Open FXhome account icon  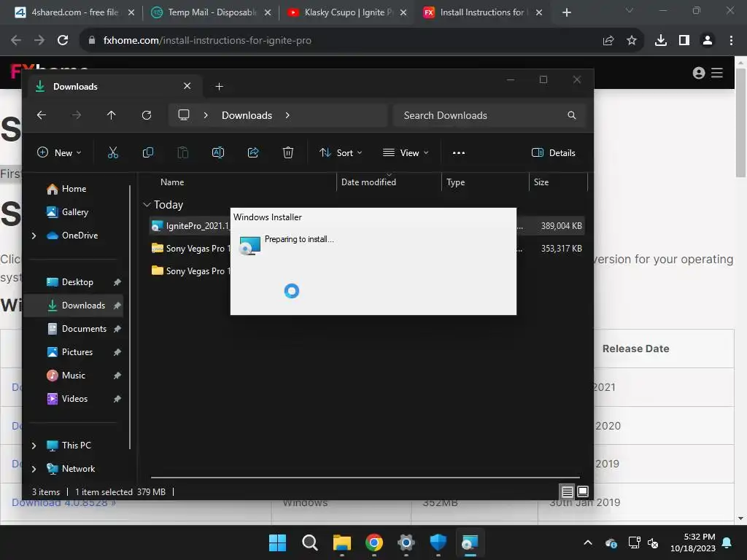[x=698, y=72]
